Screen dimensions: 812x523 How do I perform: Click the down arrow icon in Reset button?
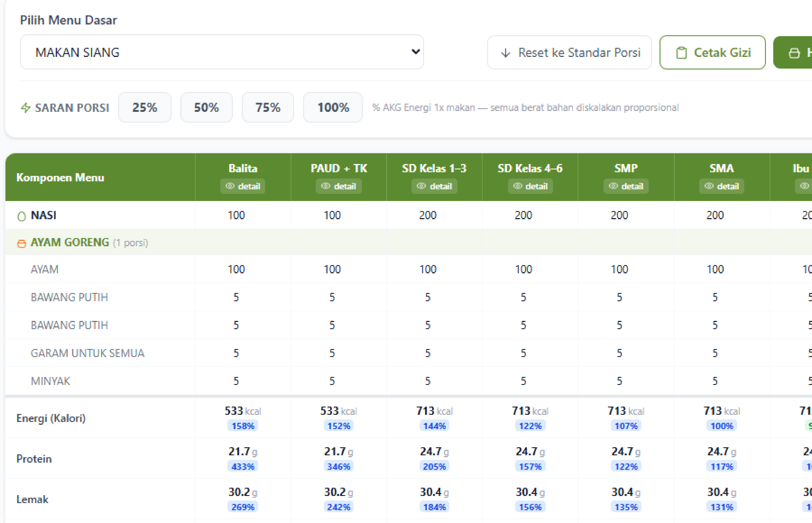pyautogui.click(x=506, y=53)
